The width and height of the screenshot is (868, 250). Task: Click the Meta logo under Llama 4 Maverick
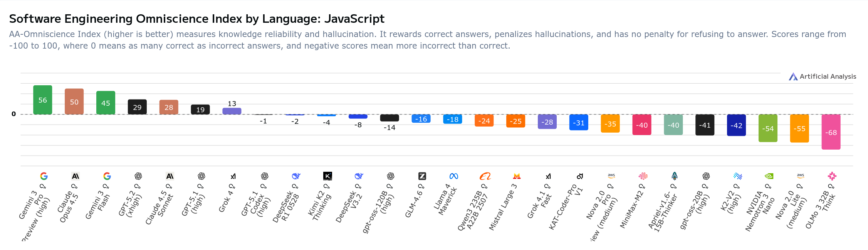coord(453,176)
